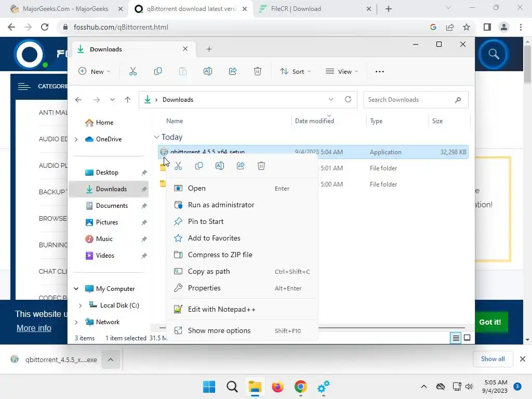Image resolution: width=532 pixels, height=399 pixels.
Task: Click the Delete trash icon in Explorer toolbar
Action: (258, 71)
